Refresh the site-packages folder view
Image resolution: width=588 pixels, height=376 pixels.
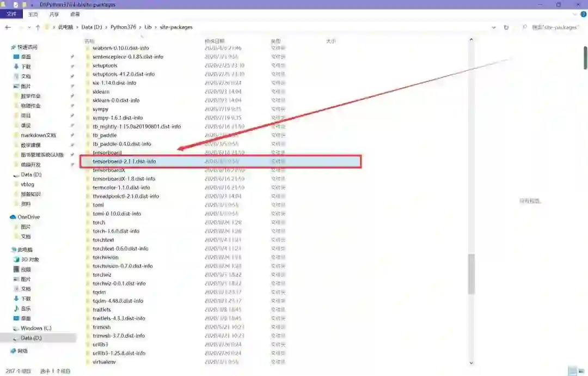[506, 27]
